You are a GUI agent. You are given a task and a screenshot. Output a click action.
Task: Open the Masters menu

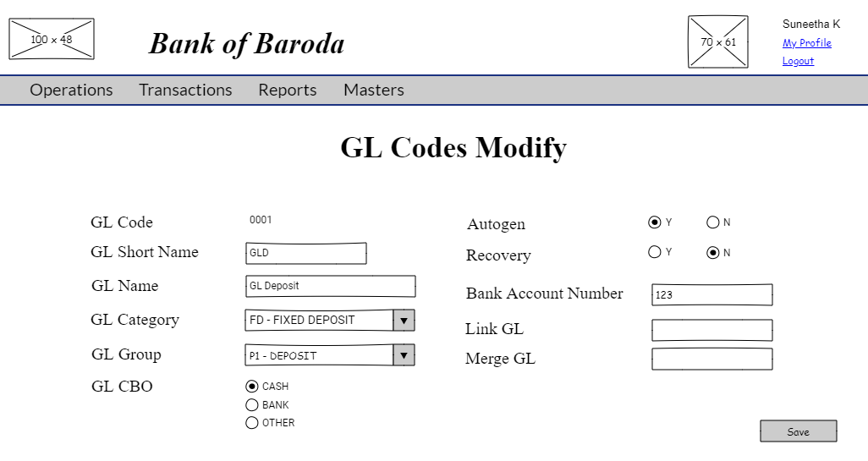374,90
